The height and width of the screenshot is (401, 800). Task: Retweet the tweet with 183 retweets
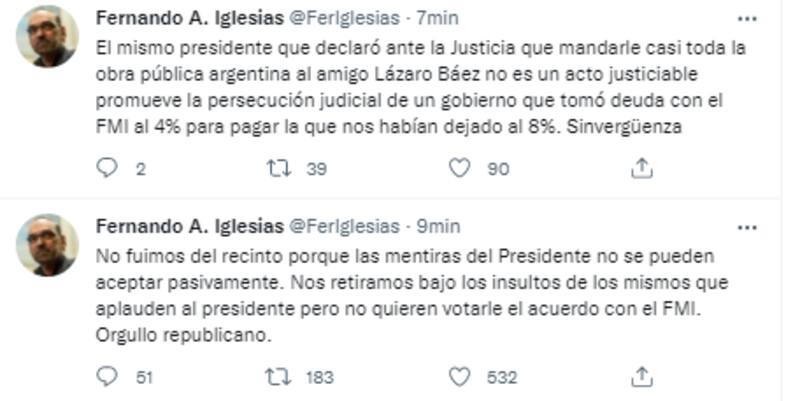tap(279, 376)
